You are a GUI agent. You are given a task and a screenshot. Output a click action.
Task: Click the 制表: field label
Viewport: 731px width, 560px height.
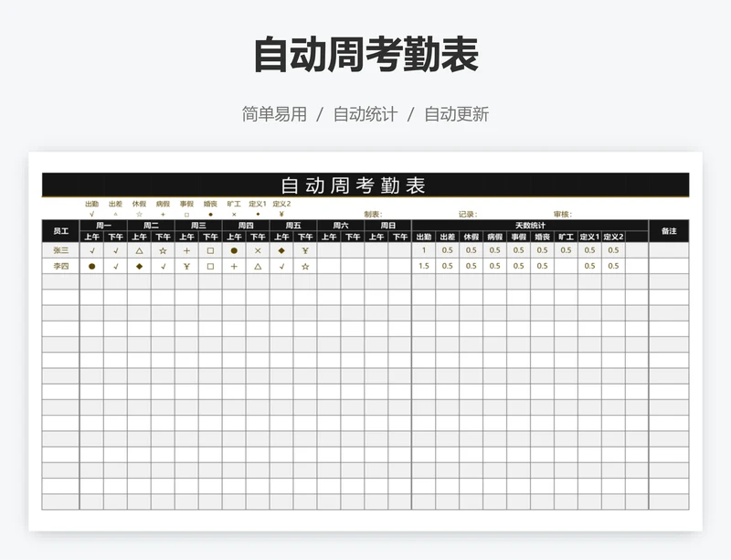[373, 215]
